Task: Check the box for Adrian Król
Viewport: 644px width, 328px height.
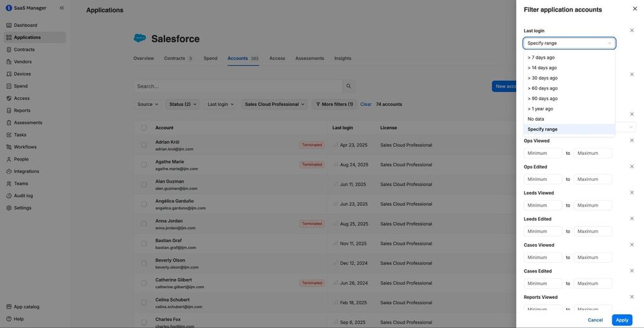Action: click(x=144, y=145)
